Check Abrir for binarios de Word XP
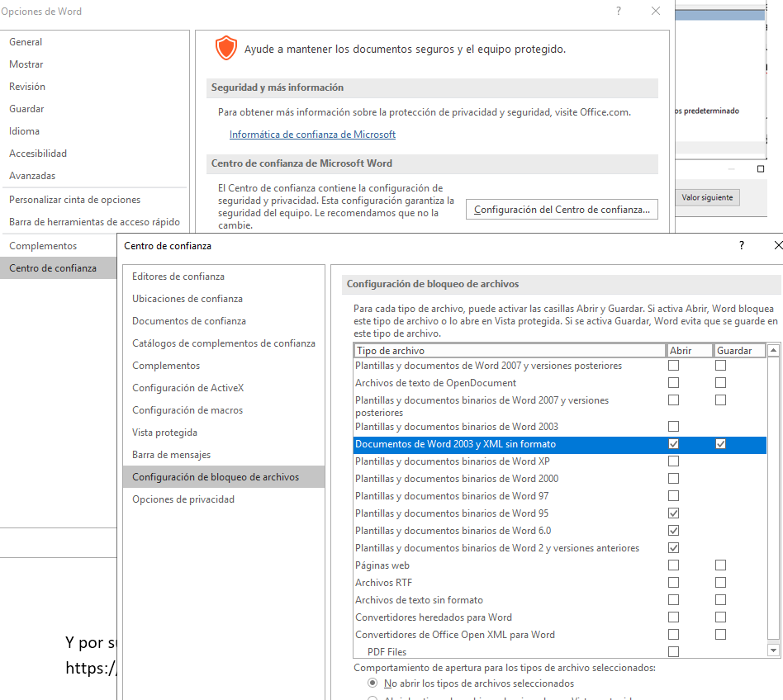The height and width of the screenshot is (700, 783). tap(674, 461)
